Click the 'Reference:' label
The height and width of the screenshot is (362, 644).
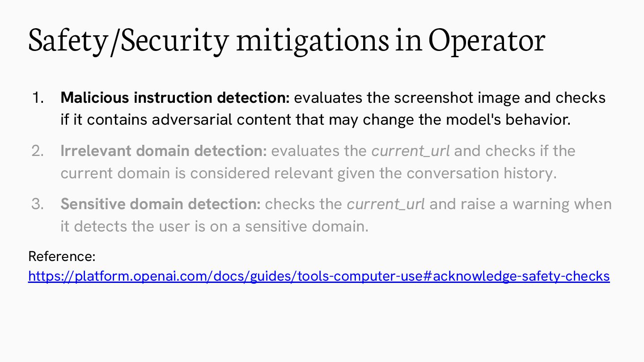(x=62, y=257)
